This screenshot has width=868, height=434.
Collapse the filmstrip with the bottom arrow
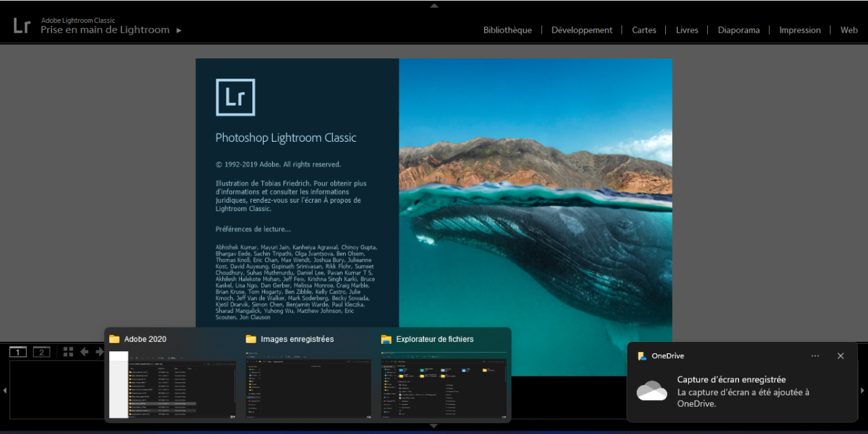(434, 427)
